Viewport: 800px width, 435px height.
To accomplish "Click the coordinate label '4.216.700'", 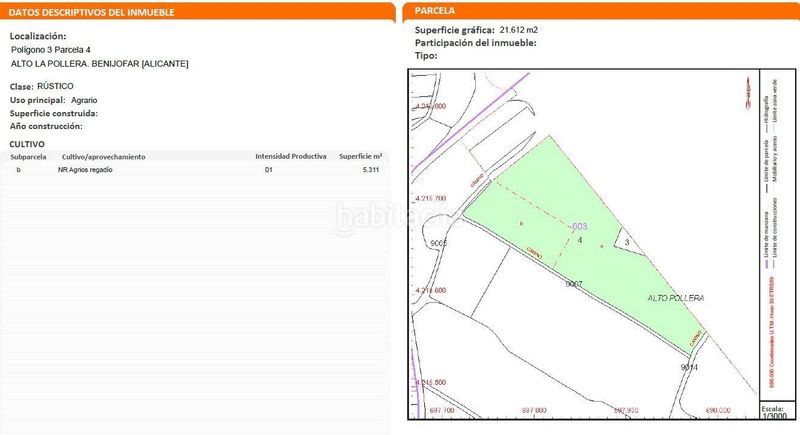I will tap(431, 198).
